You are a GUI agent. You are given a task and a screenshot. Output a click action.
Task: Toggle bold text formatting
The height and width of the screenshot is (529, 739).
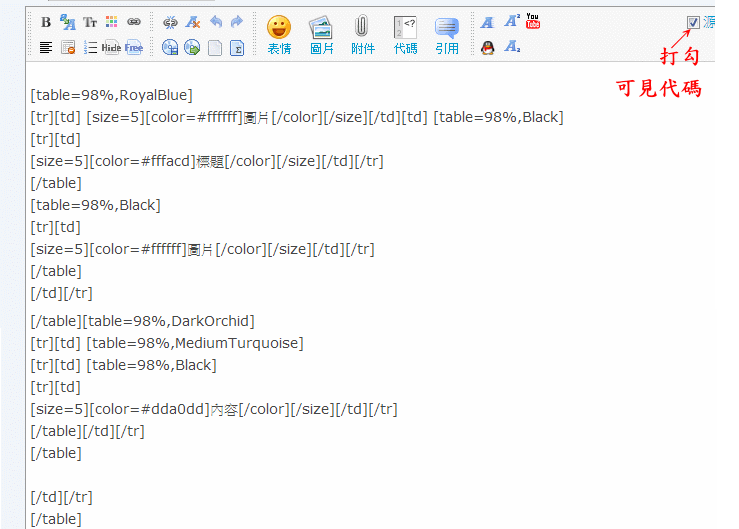pos(46,22)
